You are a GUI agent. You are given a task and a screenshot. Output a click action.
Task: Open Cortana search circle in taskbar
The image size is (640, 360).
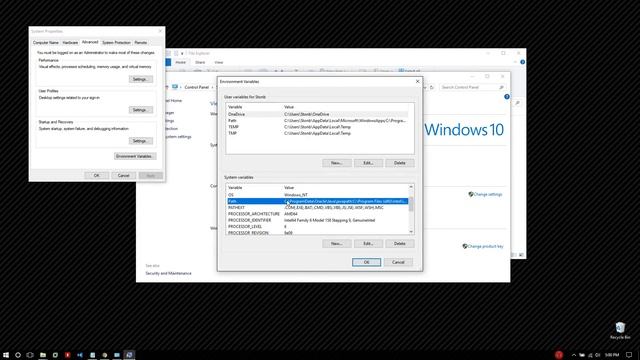point(18,355)
